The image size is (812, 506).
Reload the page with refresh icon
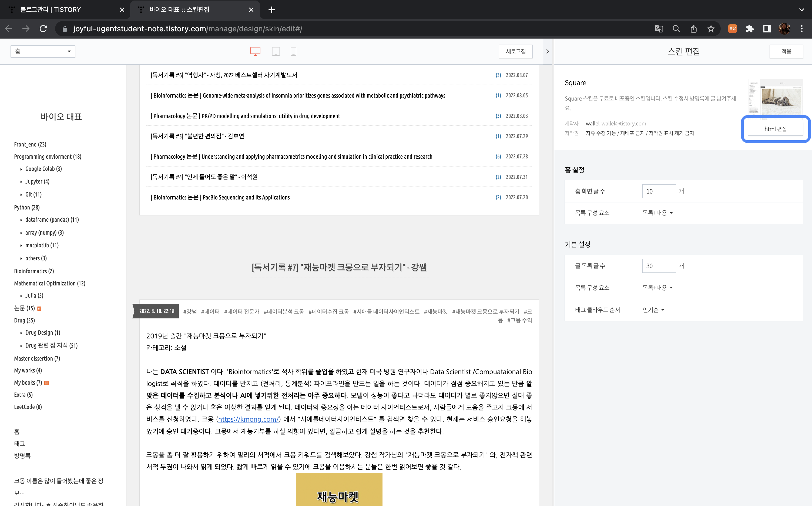click(43, 29)
